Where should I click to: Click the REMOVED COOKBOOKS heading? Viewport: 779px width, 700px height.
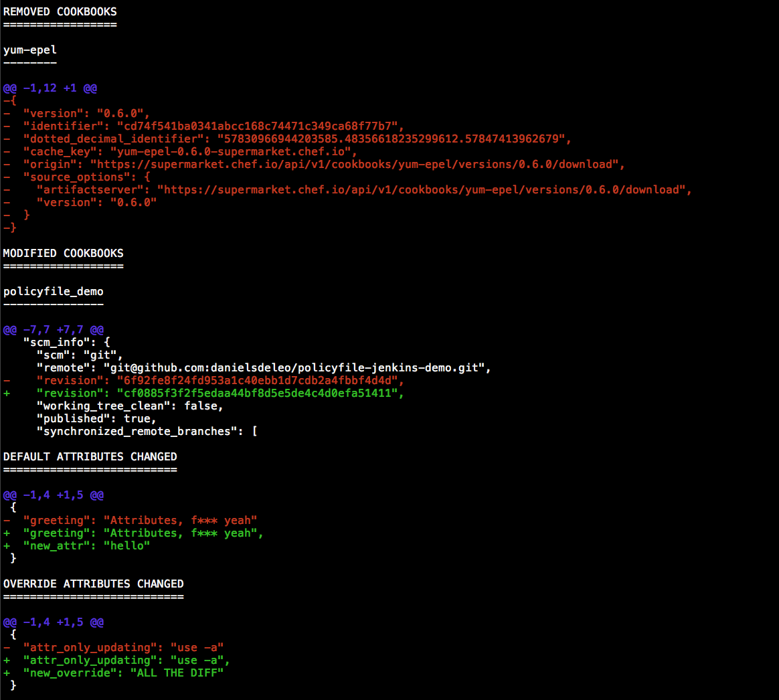click(60, 11)
